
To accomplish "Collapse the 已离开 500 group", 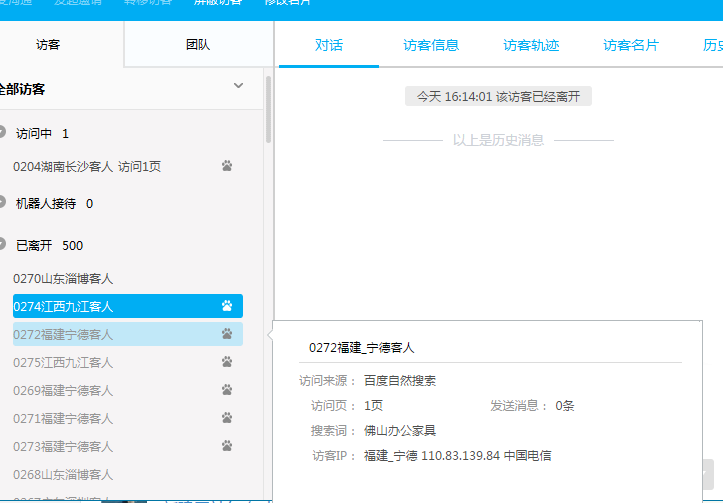I will 2,244.
